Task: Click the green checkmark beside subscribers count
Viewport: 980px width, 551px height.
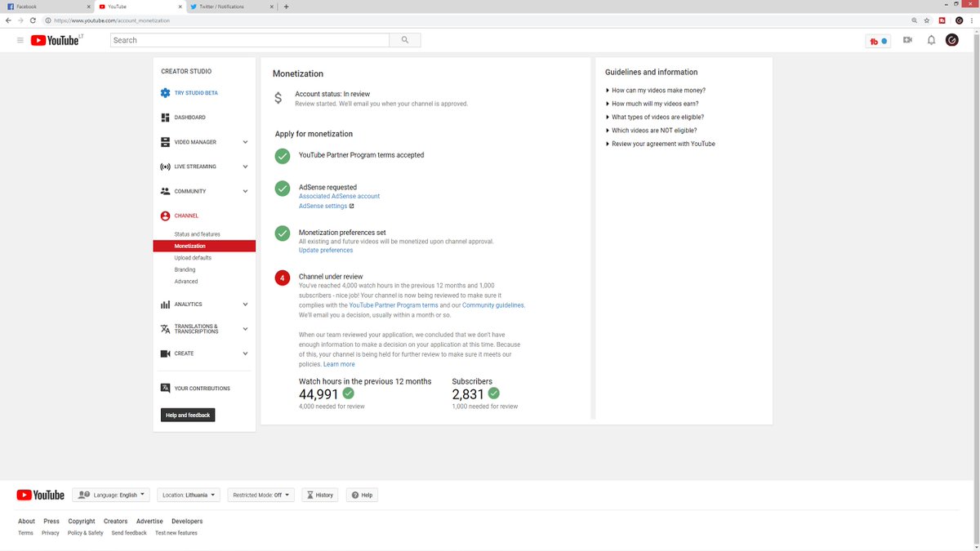Action: (493, 393)
